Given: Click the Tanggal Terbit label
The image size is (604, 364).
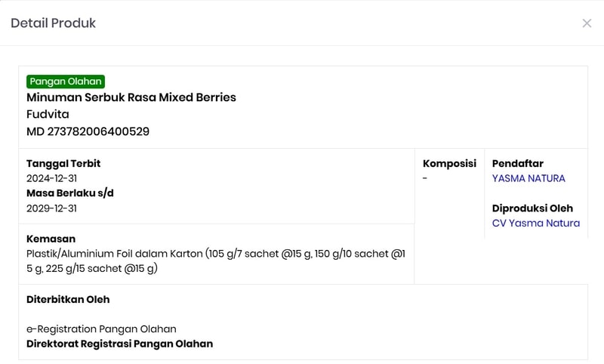Looking at the screenshot, I should [63, 163].
